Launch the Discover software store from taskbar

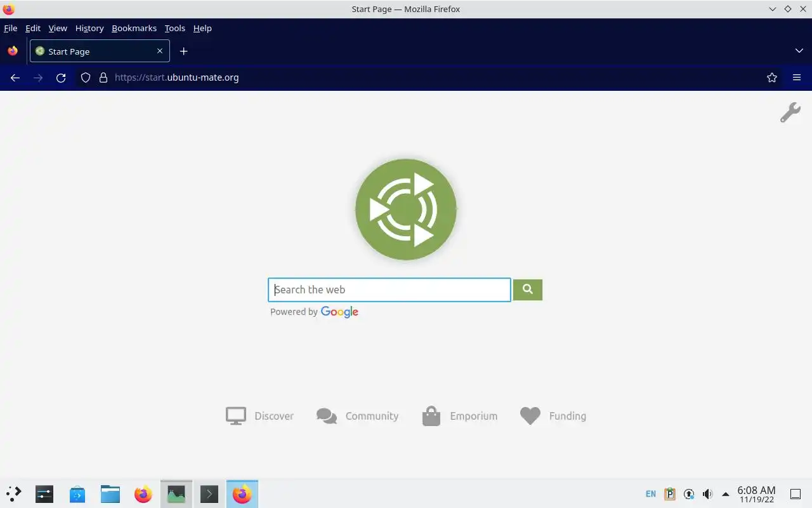[77, 493]
